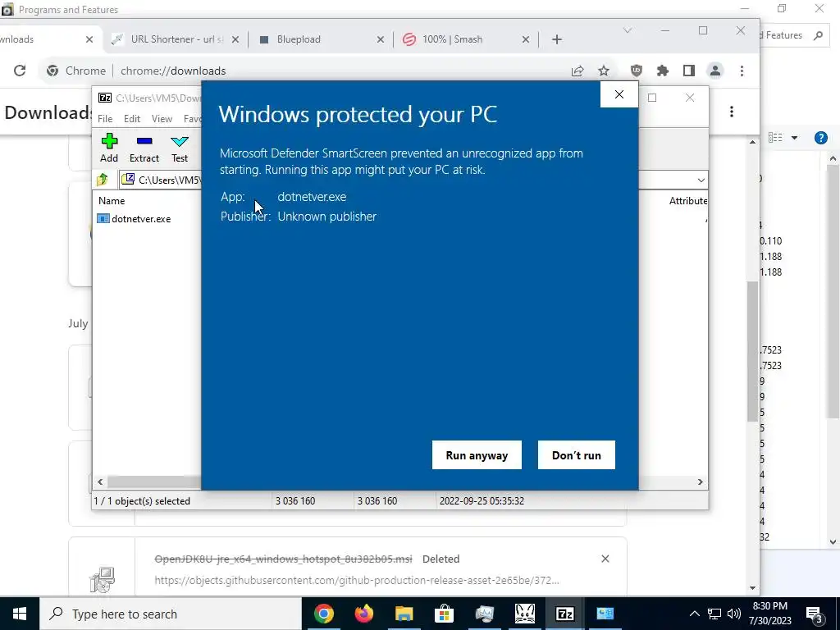Close the Smash tab
The image size is (840, 630).
526,39
